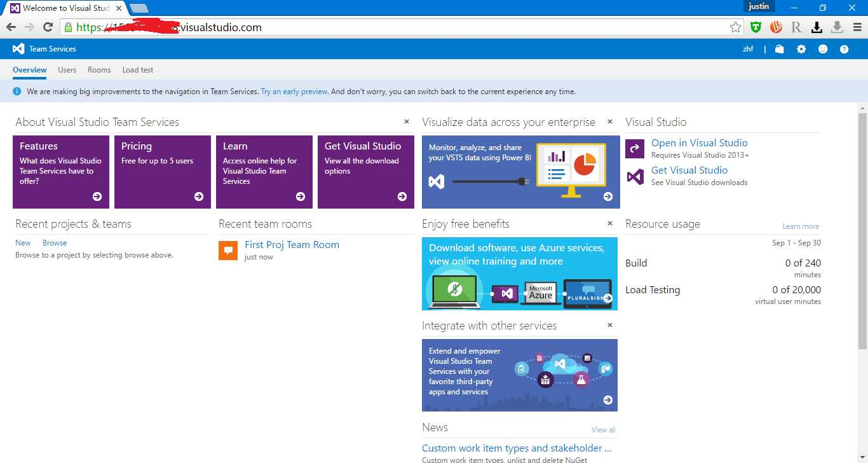Open the Pricing tile
This screenshot has height=463, width=868.
(x=163, y=172)
